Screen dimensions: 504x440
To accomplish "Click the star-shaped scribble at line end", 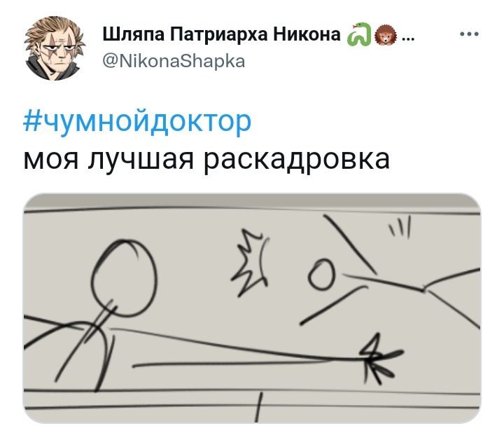I will (x=381, y=359).
